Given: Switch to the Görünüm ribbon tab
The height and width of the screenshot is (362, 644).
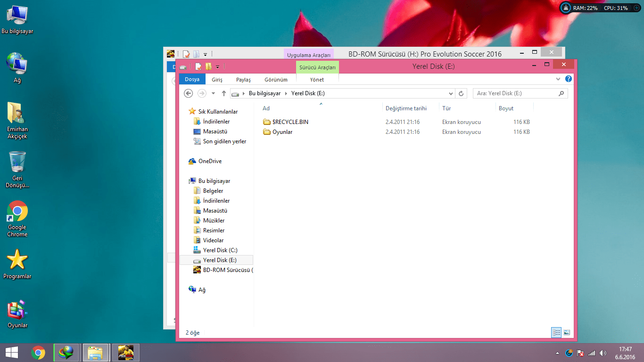Looking at the screenshot, I should 276,80.
